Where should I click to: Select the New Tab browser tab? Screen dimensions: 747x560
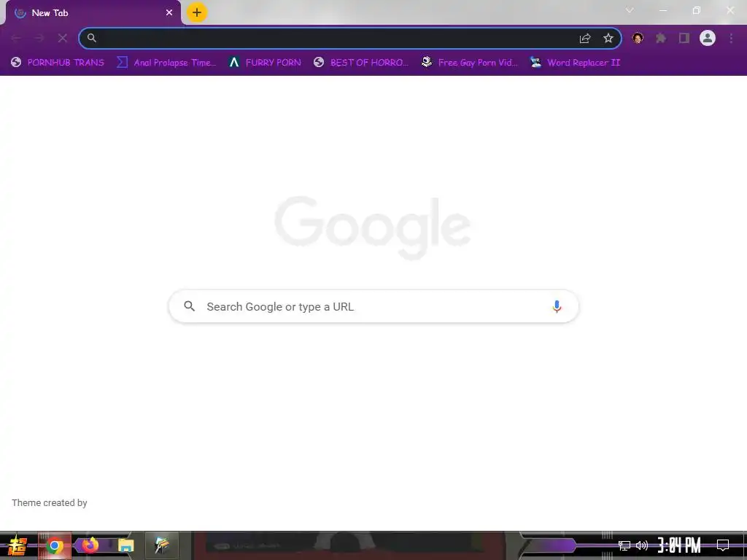[93, 13]
